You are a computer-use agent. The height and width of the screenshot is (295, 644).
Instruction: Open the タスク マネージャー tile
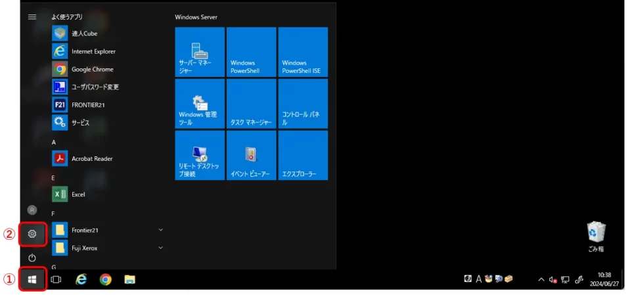(x=251, y=104)
